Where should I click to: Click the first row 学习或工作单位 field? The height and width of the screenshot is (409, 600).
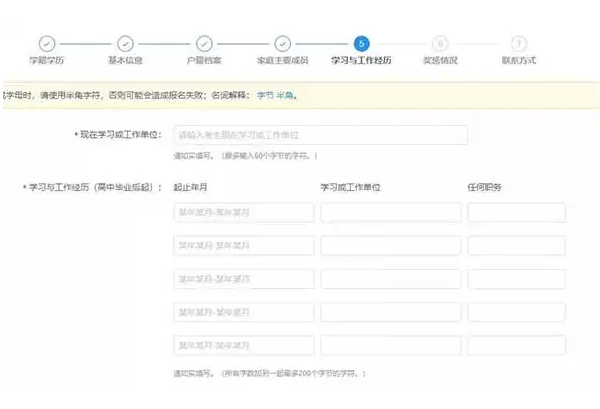391,212
